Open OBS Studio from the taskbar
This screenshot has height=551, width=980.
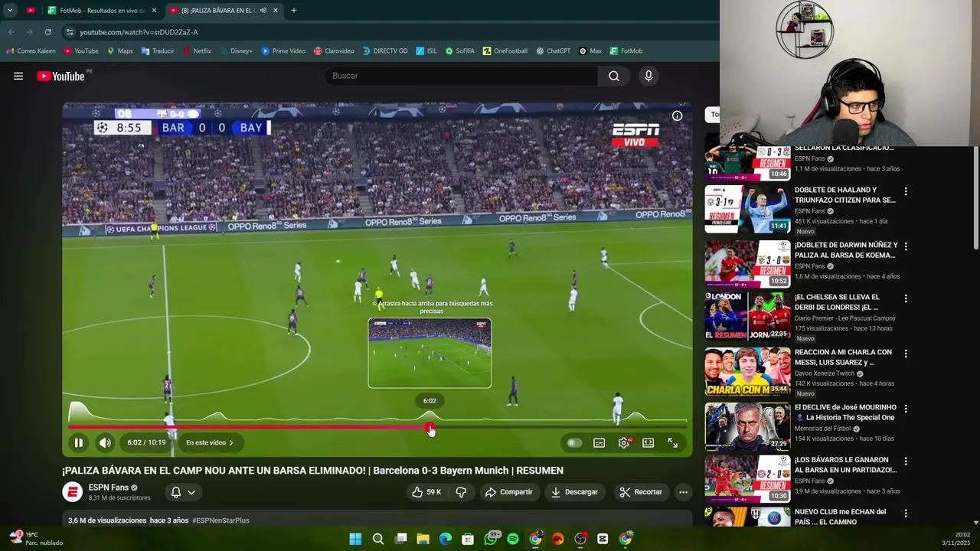580,539
